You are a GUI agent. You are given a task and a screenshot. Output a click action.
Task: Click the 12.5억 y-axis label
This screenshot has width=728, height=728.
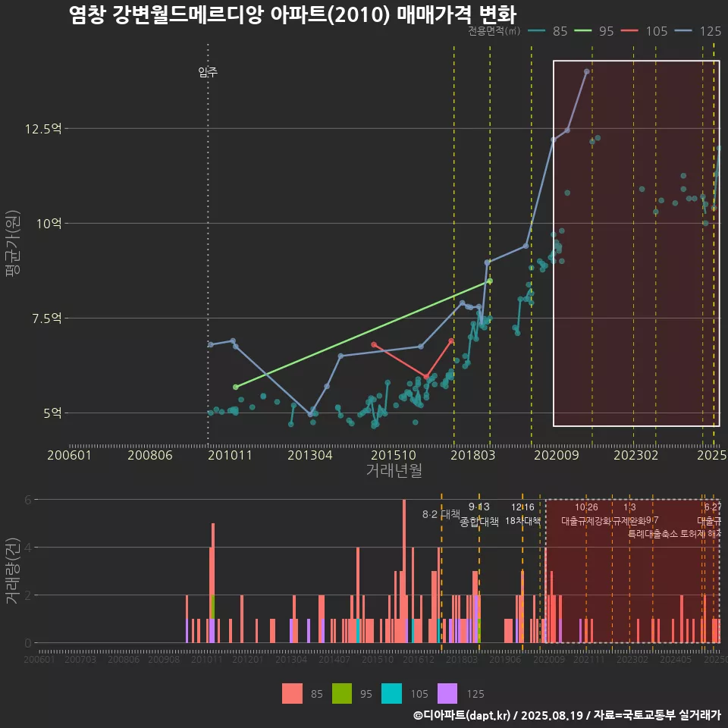click(43, 129)
